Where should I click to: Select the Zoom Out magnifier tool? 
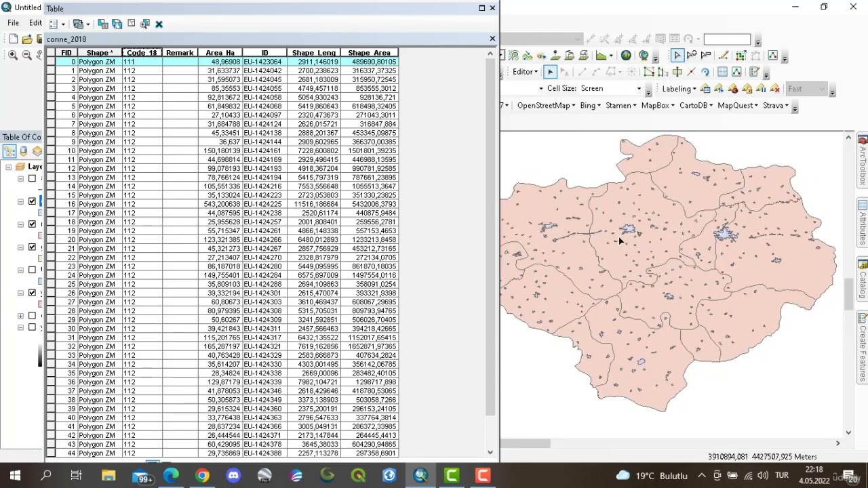coord(27,55)
